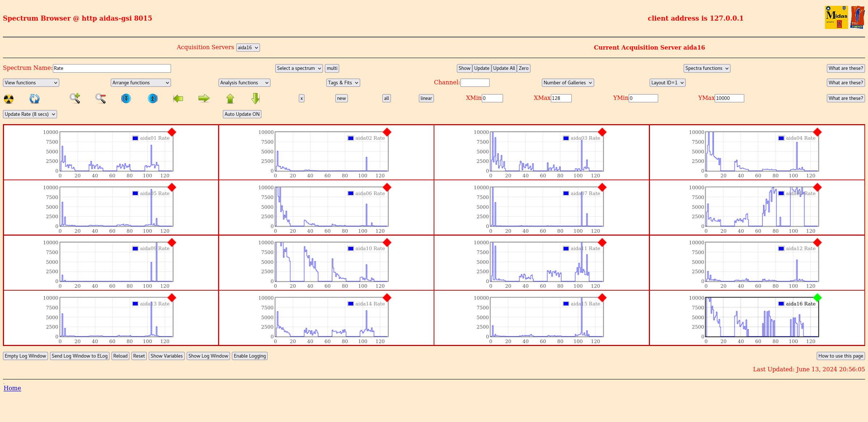Open the Tags & Fits menu
868x422 pixels.
coord(342,83)
